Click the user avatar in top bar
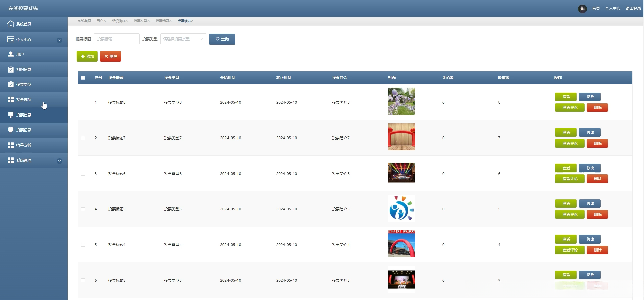This screenshot has height=300, width=644. coord(582,9)
